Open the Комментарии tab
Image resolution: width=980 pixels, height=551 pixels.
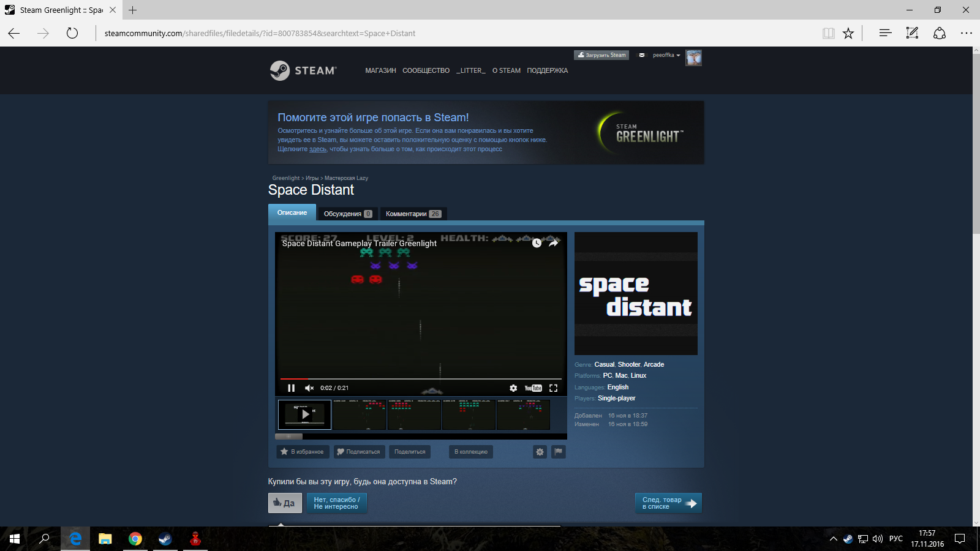click(x=413, y=214)
